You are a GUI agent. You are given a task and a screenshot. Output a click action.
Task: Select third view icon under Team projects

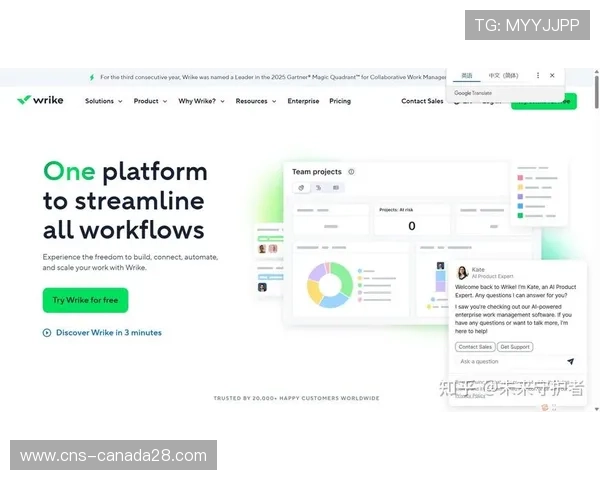[x=335, y=187]
